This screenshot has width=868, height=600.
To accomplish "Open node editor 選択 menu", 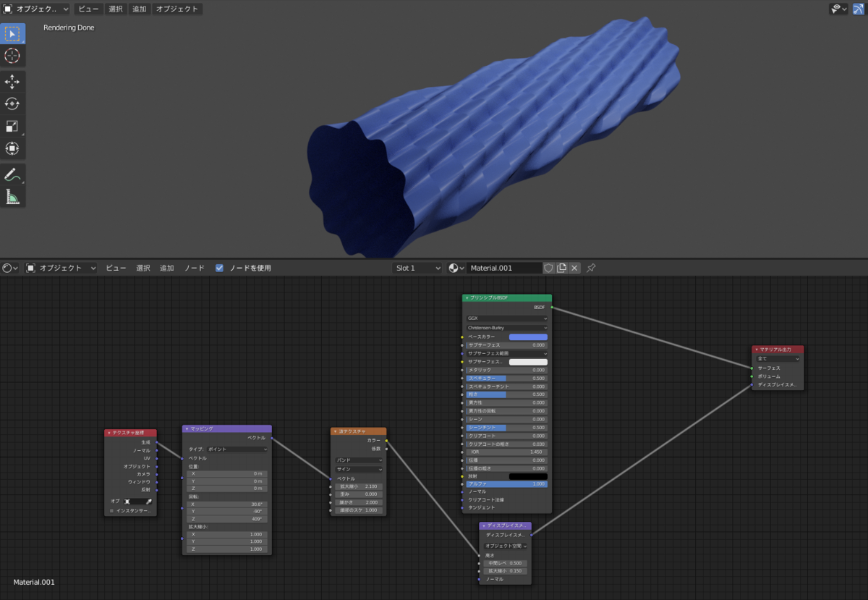I will click(x=143, y=268).
